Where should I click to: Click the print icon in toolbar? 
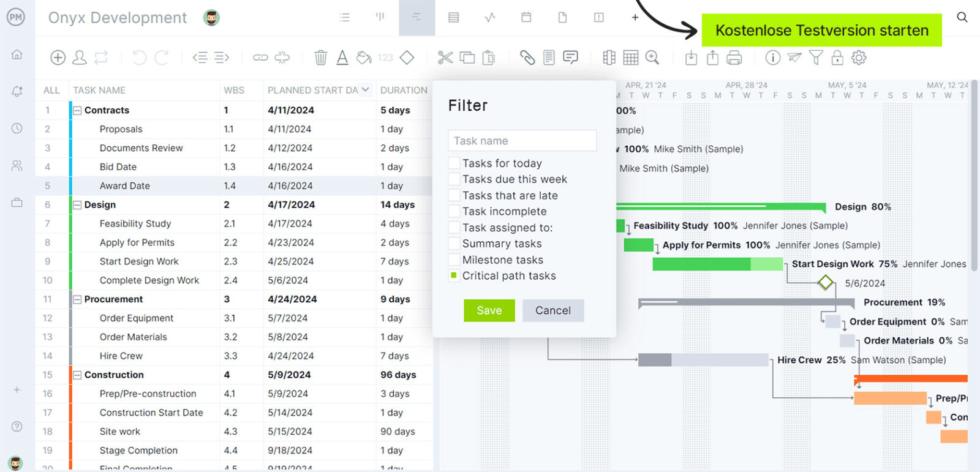tap(734, 58)
